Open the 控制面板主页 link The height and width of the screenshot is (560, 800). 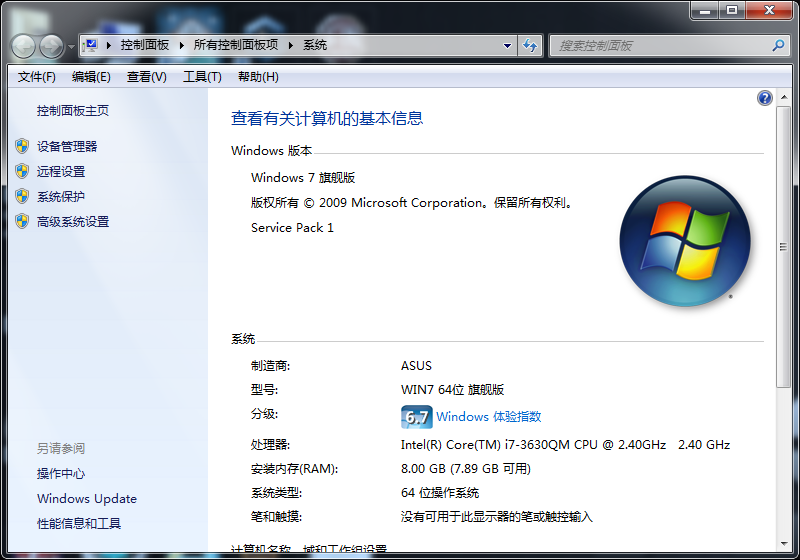[73, 111]
